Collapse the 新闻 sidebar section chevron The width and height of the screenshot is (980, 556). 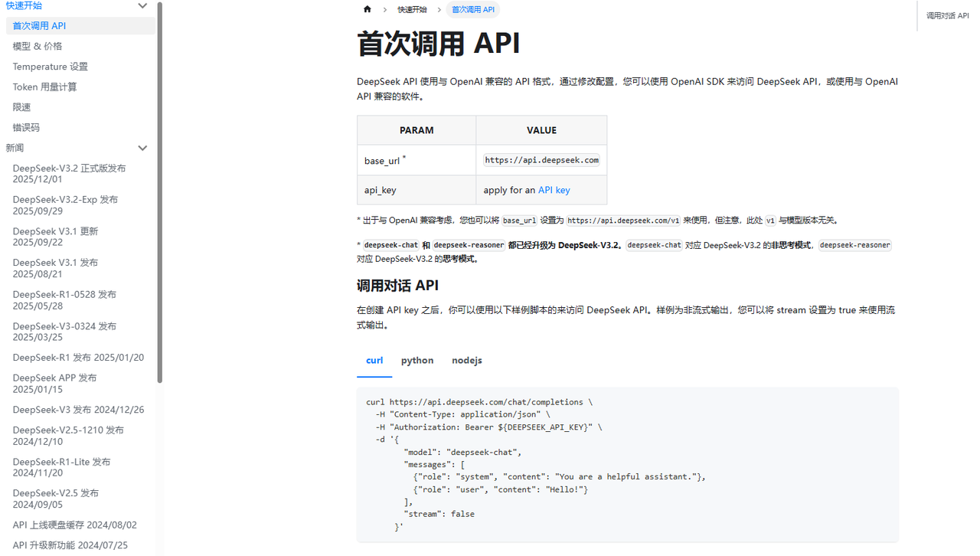(x=142, y=148)
